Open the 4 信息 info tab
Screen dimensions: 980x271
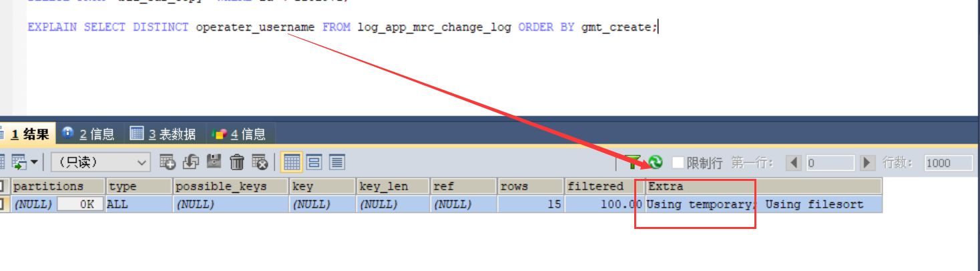(x=239, y=134)
